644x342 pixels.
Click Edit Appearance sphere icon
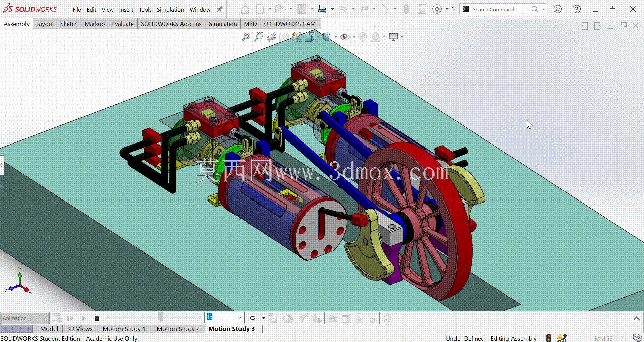pyautogui.click(x=363, y=37)
